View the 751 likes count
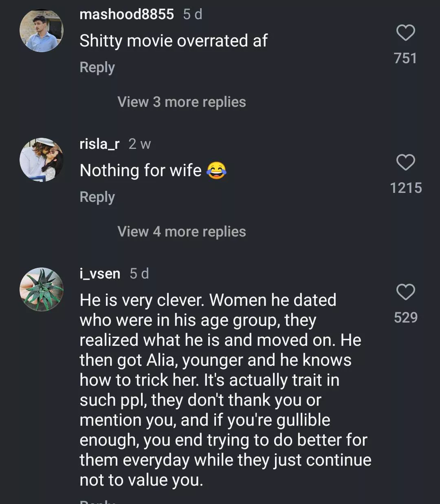440x504 pixels. (x=405, y=58)
